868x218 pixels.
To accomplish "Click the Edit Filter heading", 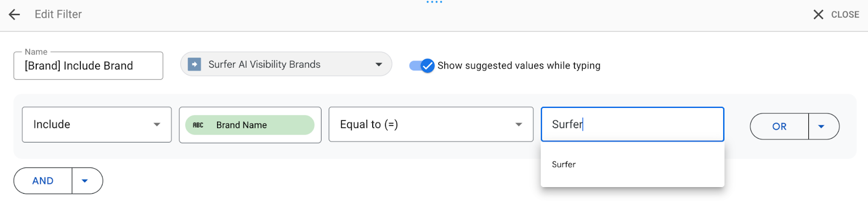I will pyautogui.click(x=58, y=15).
